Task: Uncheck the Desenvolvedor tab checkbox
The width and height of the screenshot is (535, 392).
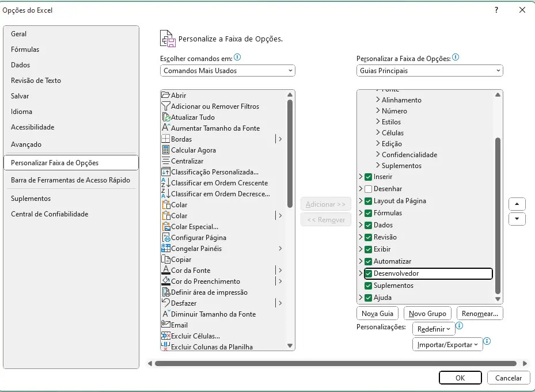Action: click(368, 273)
